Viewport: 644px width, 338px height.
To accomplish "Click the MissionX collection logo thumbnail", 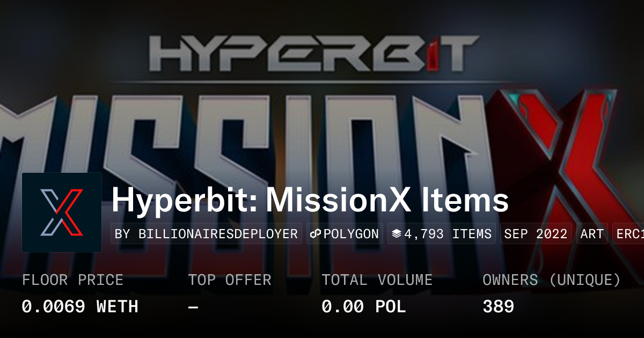I will coord(62,212).
